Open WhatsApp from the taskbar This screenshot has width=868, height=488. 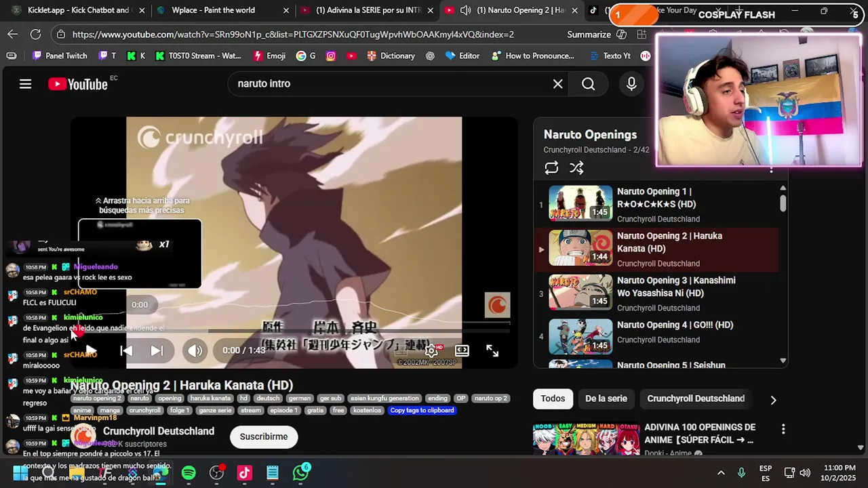click(x=300, y=472)
